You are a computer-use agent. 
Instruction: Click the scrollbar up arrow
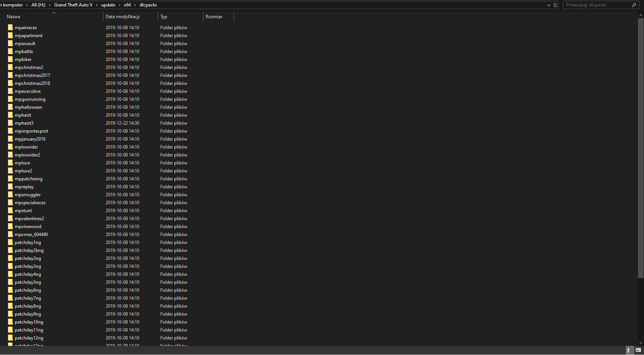click(641, 14)
